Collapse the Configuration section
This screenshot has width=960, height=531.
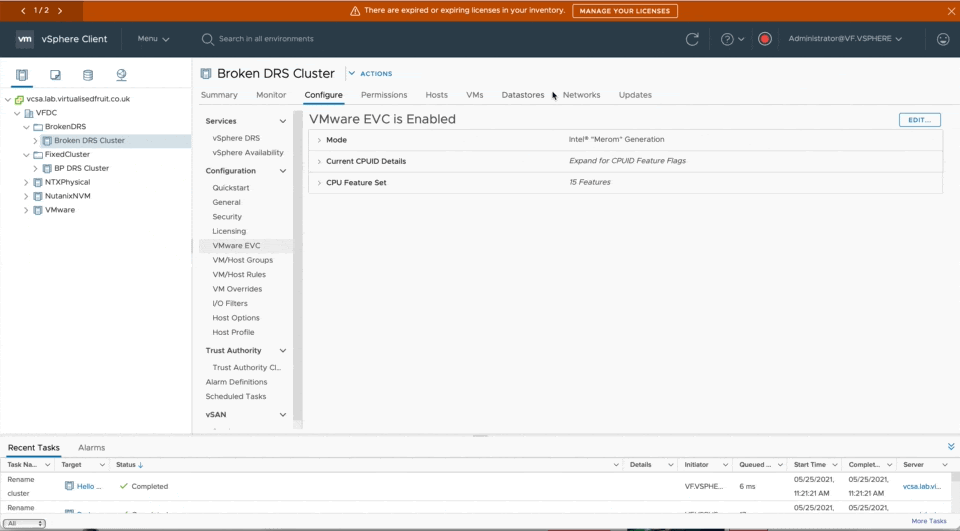[283, 171]
